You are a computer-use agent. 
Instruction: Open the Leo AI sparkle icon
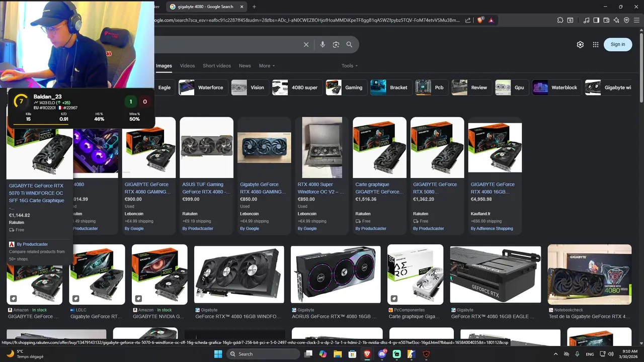[616, 20]
